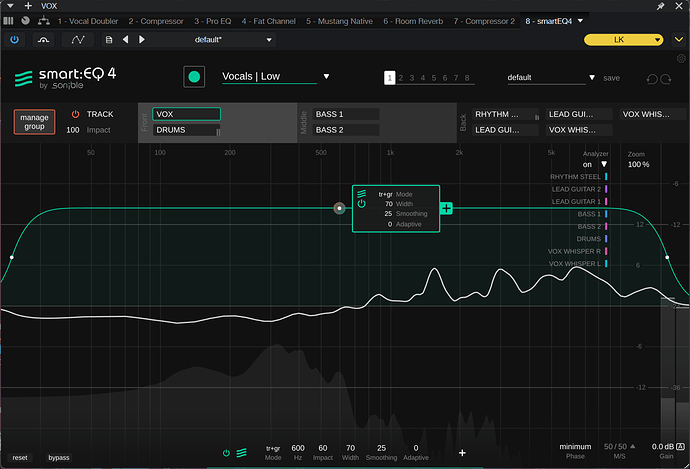Add a filter band with bottom plus
Viewport: 690px width, 469px height.
(462, 453)
